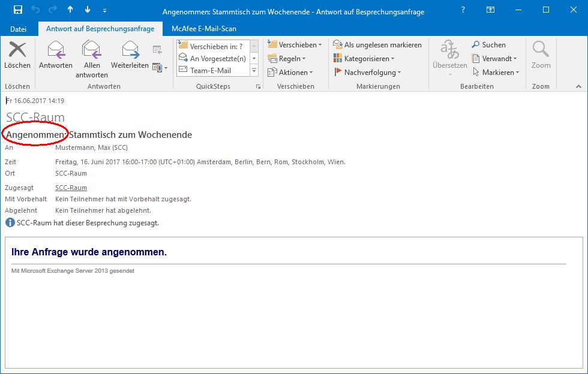Open QuickSteps dialog launcher
This screenshot has width=588, height=374.
pos(258,86)
